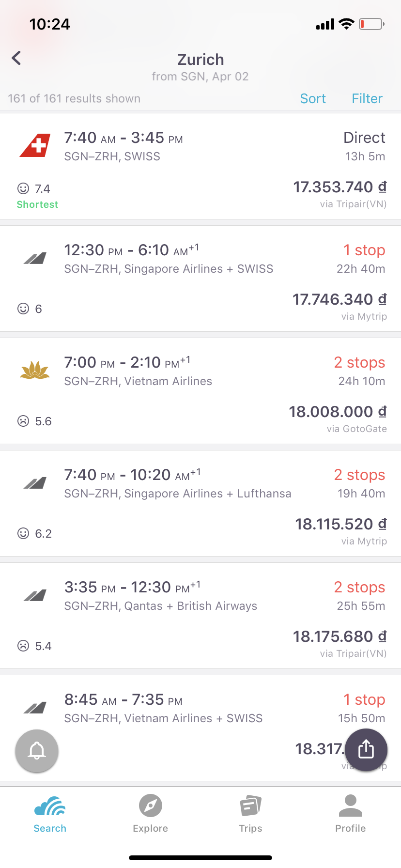Open the Sort options

coord(313,98)
